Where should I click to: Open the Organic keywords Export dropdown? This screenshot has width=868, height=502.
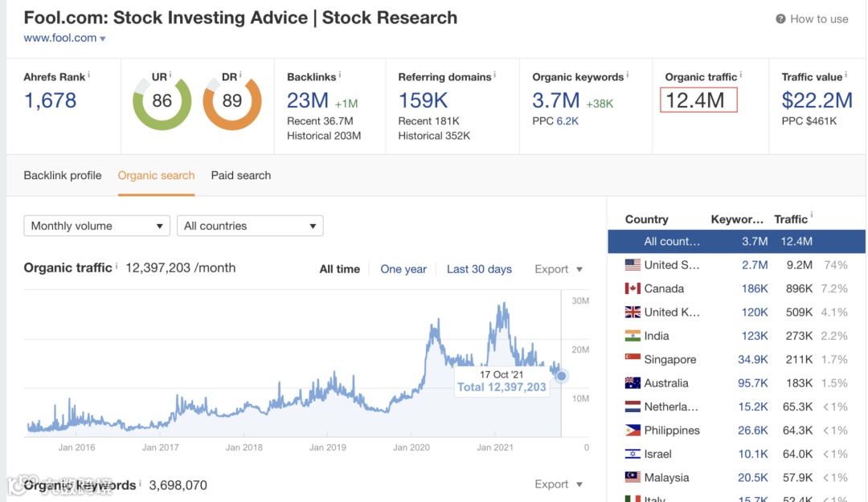pos(559,484)
